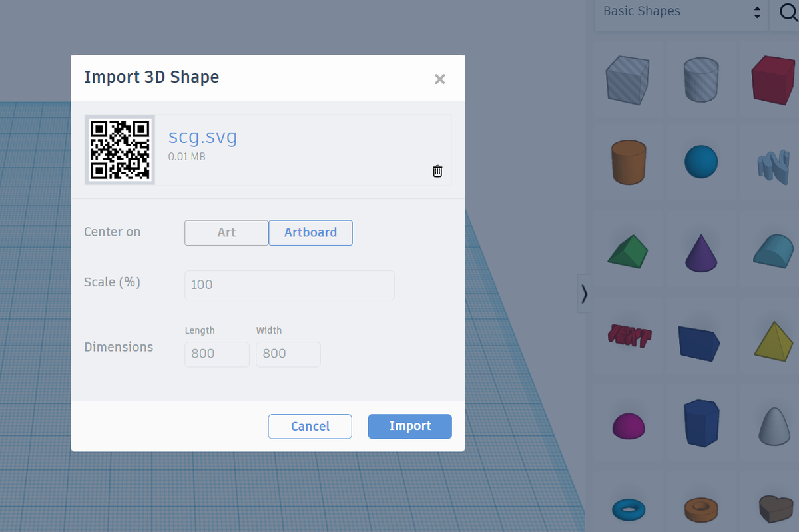Click the Import button
Viewport: 799px width, 532px height.
409,426
